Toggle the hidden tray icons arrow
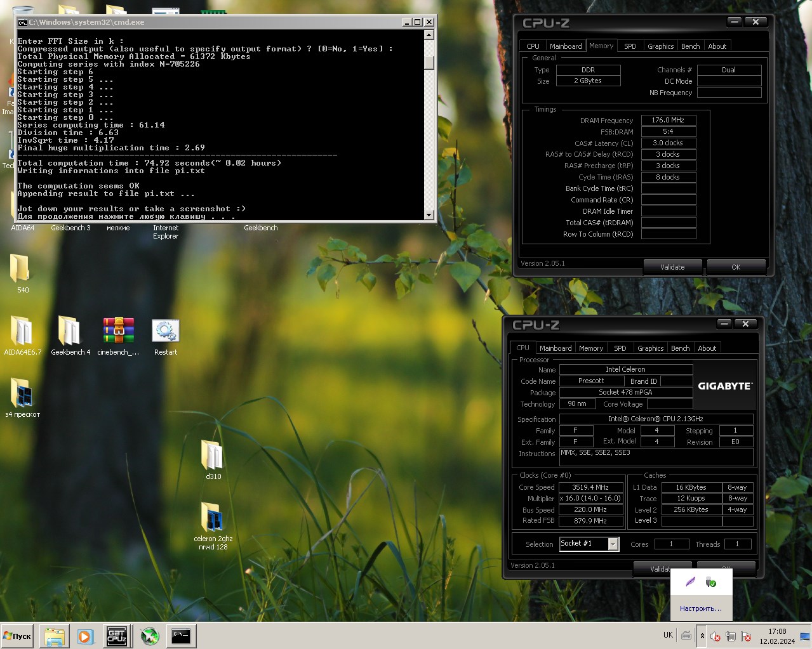 tap(702, 636)
